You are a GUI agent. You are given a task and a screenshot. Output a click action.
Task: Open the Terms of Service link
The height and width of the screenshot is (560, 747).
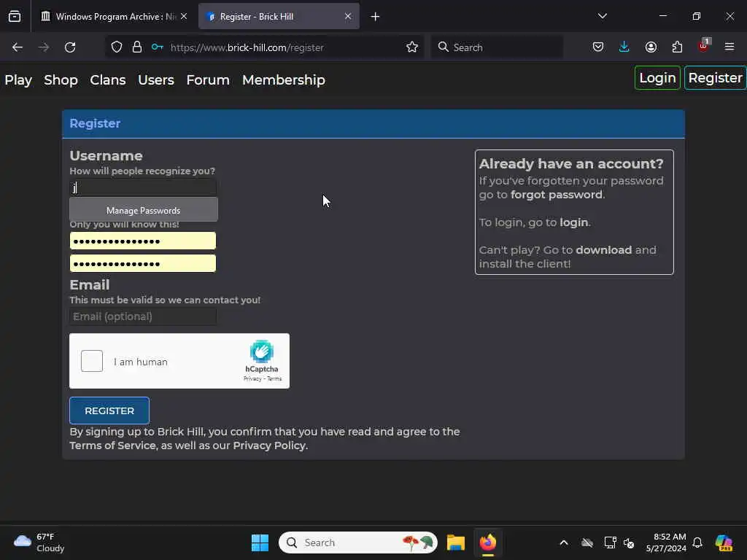click(x=113, y=446)
